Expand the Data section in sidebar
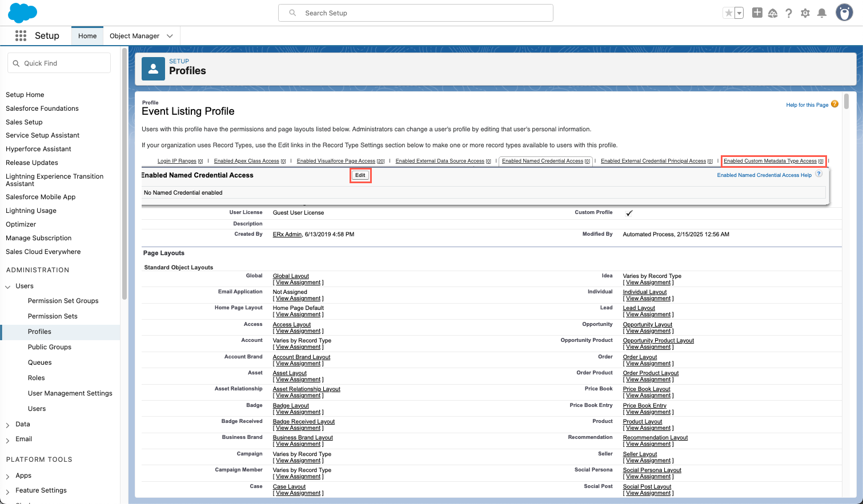863x504 pixels. tap(8, 425)
